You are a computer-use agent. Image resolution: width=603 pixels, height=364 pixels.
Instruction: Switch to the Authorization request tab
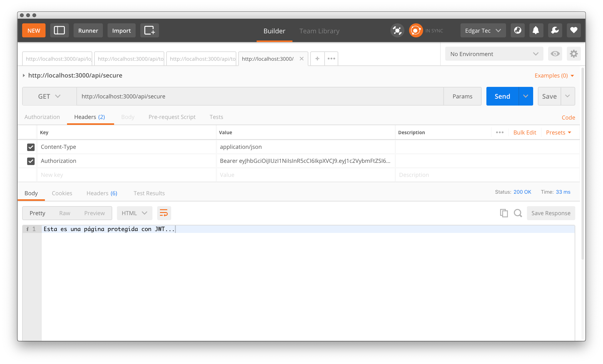click(42, 117)
